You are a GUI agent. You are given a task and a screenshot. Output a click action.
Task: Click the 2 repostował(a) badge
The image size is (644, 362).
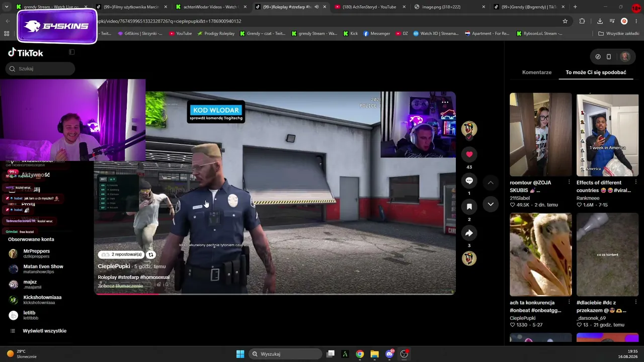point(121,255)
